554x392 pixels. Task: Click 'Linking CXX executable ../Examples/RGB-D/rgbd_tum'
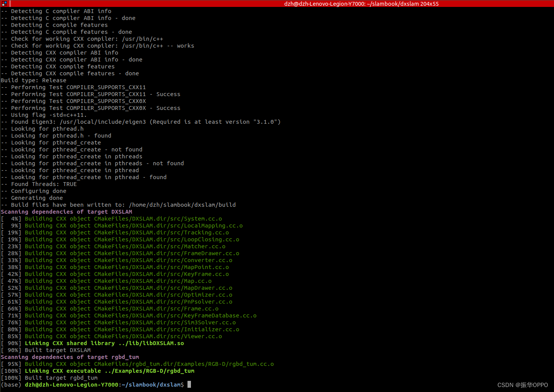tap(109, 371)
